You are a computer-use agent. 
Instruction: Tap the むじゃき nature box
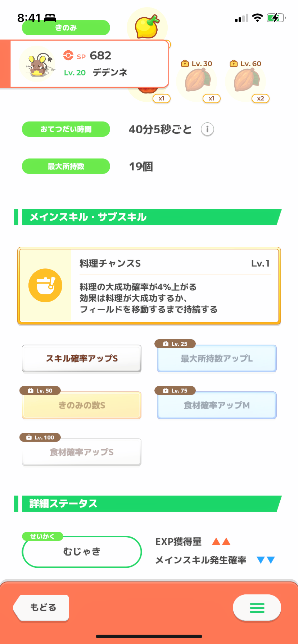tap(82, 552)
